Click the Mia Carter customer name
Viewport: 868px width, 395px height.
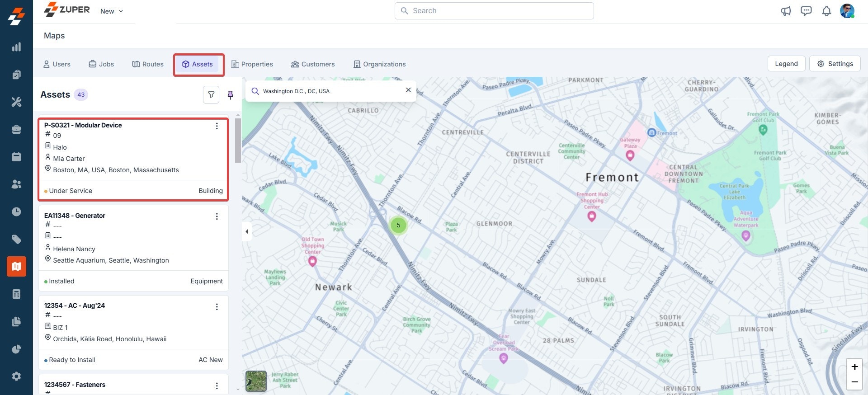pyautogui.click(x=69, y=159)
